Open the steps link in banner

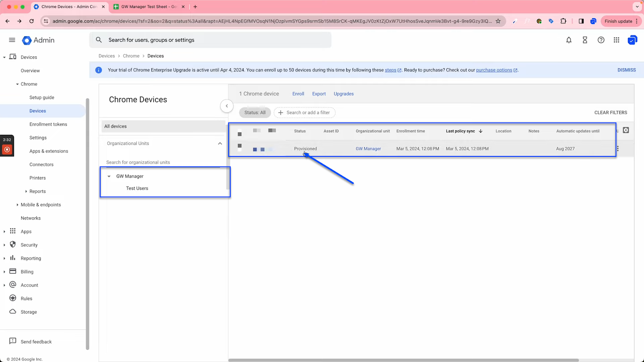390,70
